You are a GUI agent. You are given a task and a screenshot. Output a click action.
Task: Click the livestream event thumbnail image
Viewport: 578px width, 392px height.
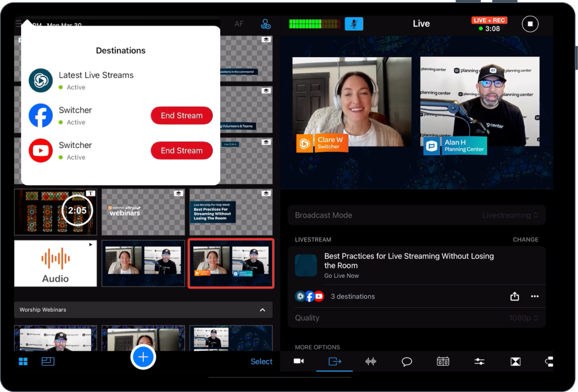coord(306,265)
